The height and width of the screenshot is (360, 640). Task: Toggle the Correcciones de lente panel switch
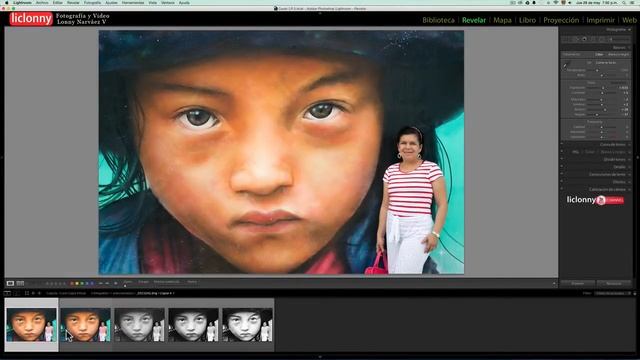tap(562, 174)
